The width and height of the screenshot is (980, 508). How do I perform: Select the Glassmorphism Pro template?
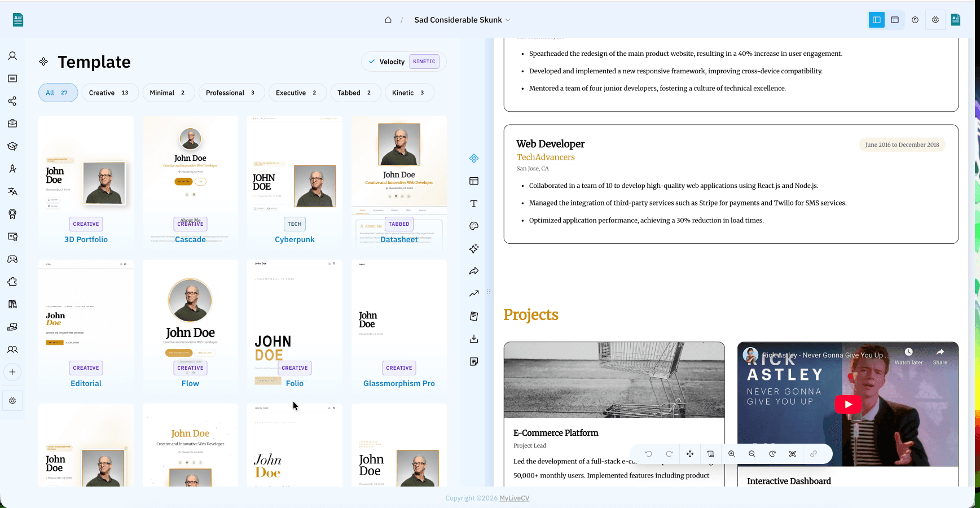(x=399, y=326)
